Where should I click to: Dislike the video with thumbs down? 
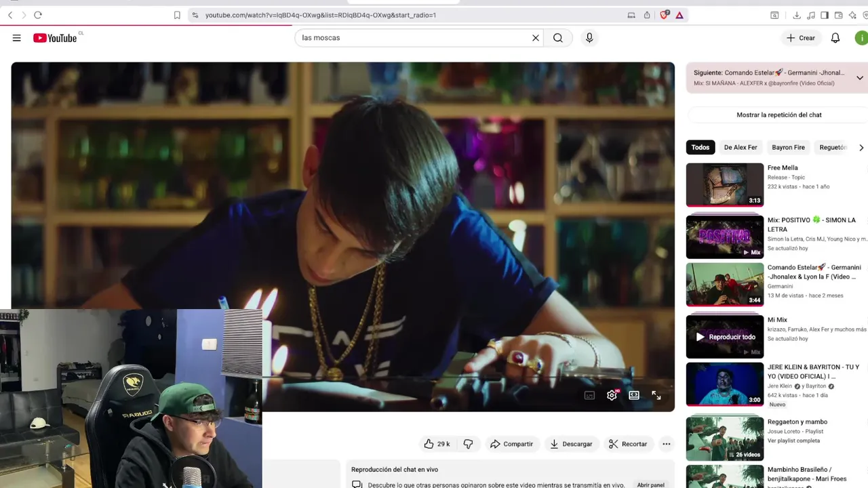click(x=468, y=444)
